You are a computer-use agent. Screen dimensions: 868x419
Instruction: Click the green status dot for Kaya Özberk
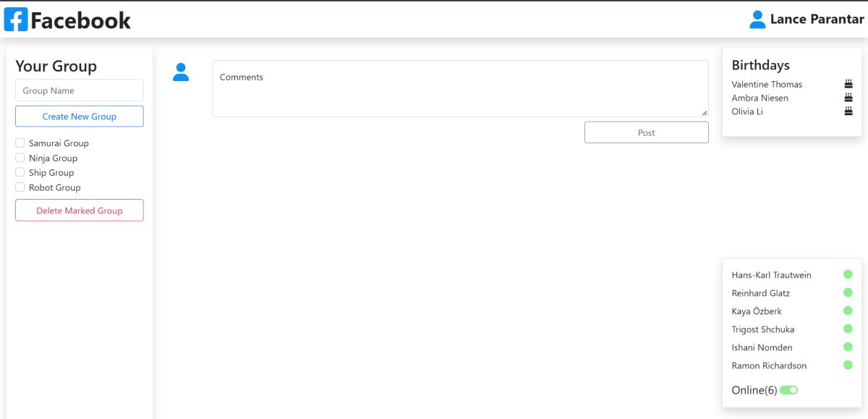pyautogui.click(x=848, y=310)
